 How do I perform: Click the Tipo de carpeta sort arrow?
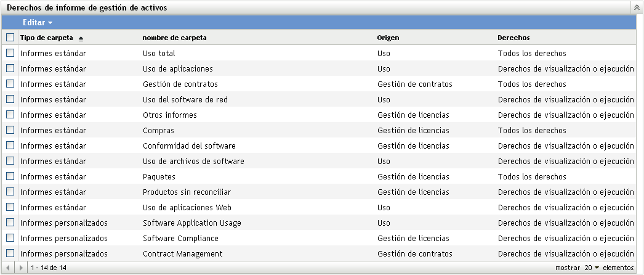(x=81, y=38)
